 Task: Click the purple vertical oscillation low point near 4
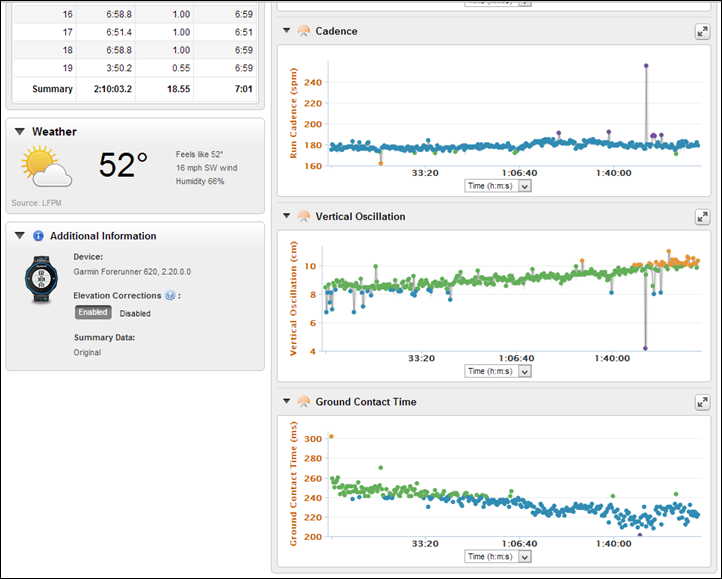pyautogui.click(x=645, y=348)
